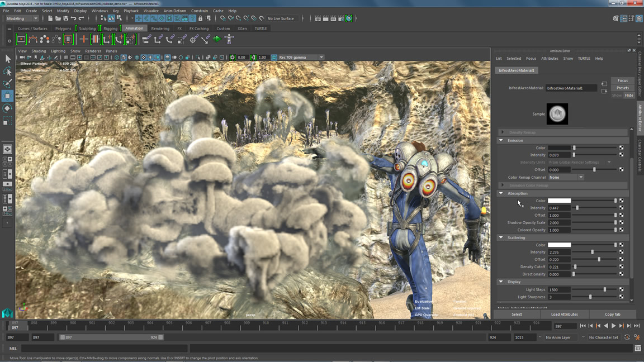Image resolution: width=644 pixels, height=362 pixels.
Task: Collapse the Scattering section
Action: 501,237
